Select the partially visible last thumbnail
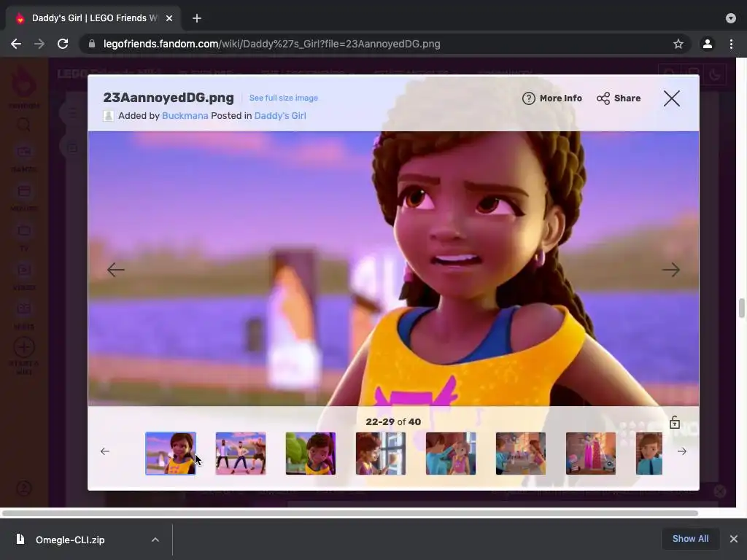The height and width of the screenshot is (560, 747). pyautogui.click(x=649, y=454)
